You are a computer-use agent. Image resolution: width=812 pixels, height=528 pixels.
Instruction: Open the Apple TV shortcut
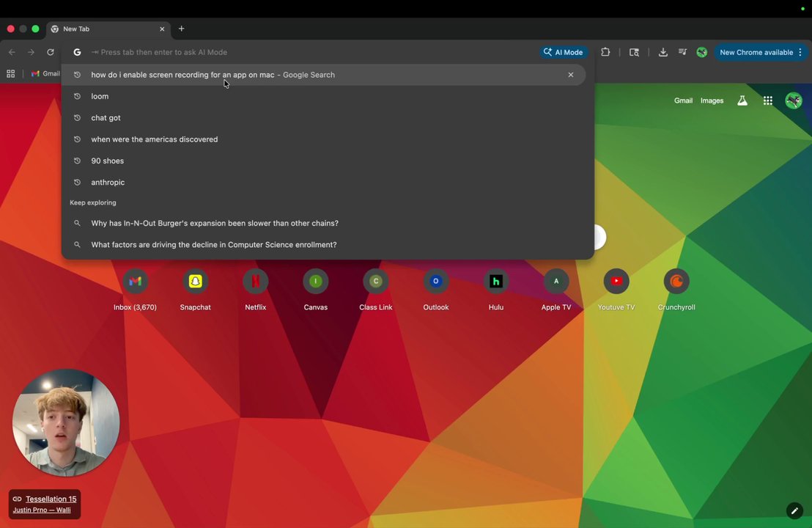point(556,289)
